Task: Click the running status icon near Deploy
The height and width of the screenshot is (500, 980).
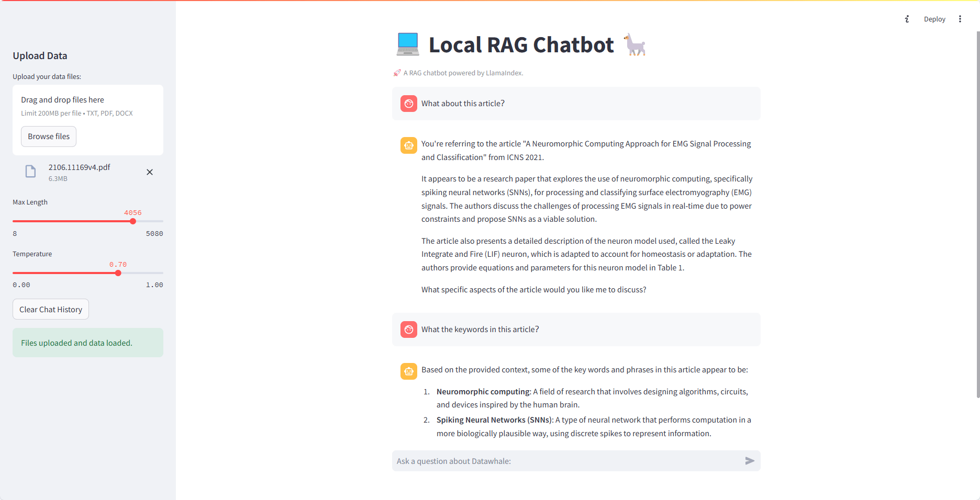Action: [907, 19]
